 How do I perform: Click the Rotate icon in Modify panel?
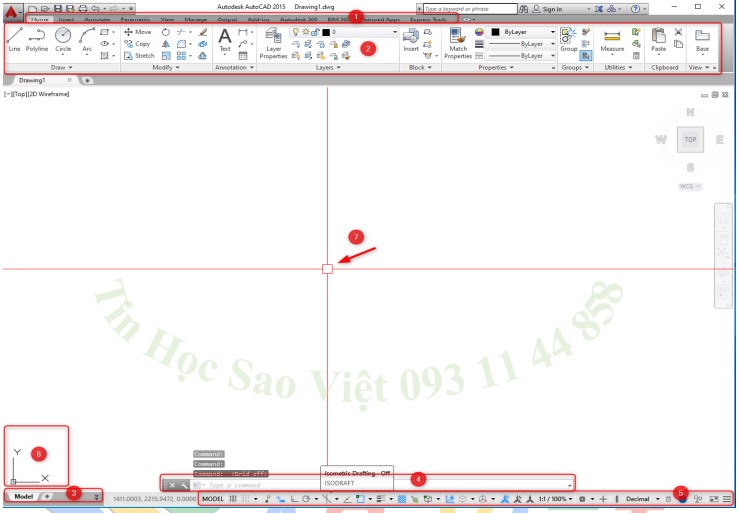(x=166, y=32)
